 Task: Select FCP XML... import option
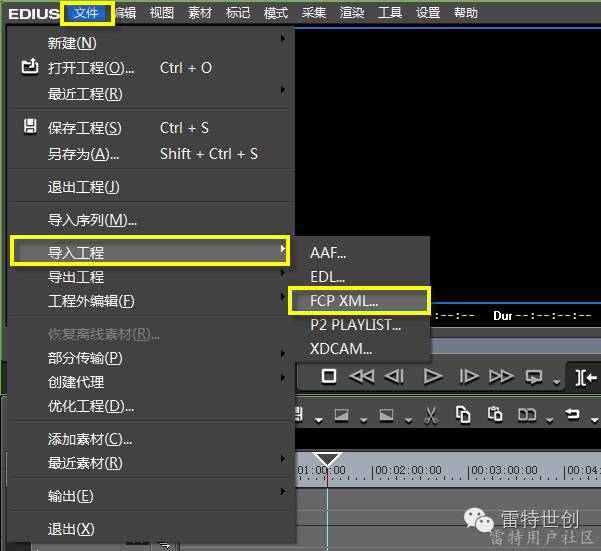pyautogui.click(x=359, y=301)
